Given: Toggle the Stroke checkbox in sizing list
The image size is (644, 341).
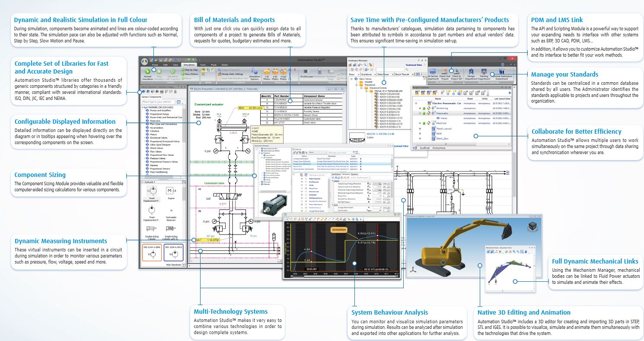Looking at the screenshot, I should pyautogui.click(x=303, y=185).
